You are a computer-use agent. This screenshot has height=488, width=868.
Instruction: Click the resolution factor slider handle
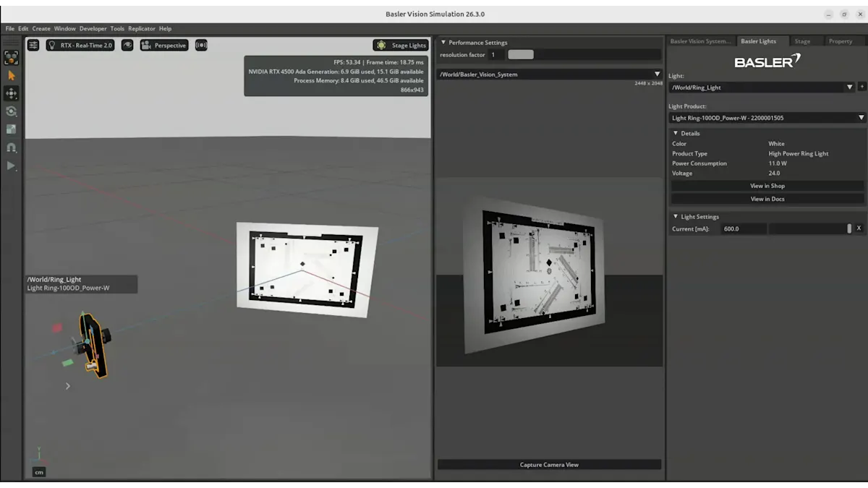click(x=521, y=55)
